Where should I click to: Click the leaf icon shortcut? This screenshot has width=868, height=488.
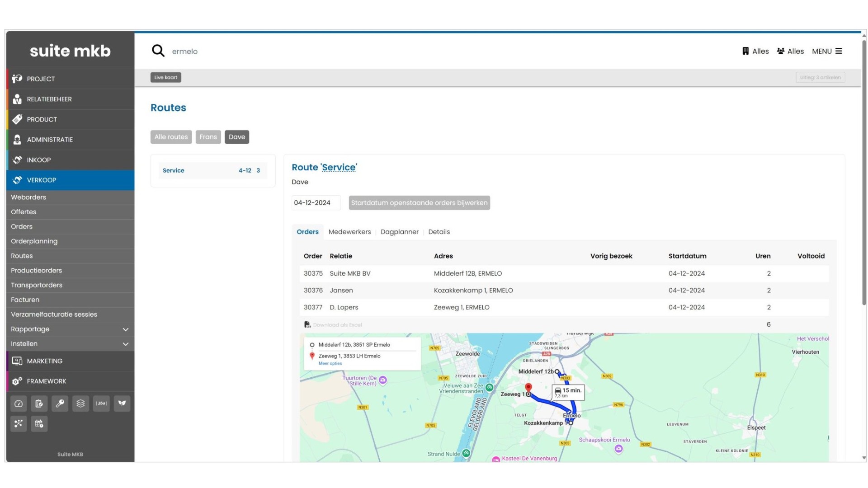click(122, 404)
